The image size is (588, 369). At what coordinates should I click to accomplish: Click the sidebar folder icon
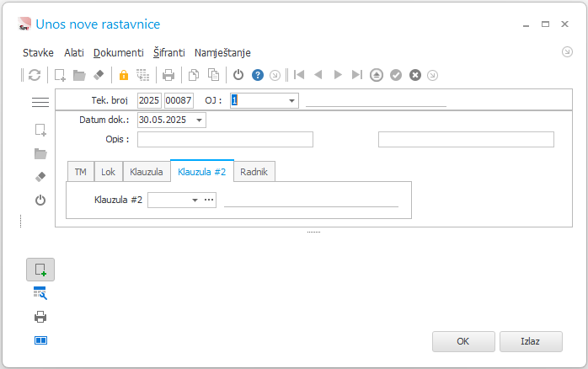[x=40, y=153]
